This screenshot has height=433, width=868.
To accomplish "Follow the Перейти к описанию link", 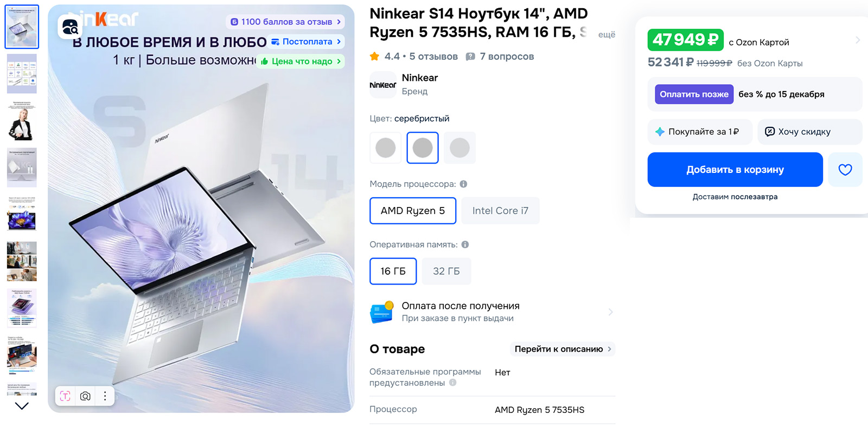I will tap(563, 349).
